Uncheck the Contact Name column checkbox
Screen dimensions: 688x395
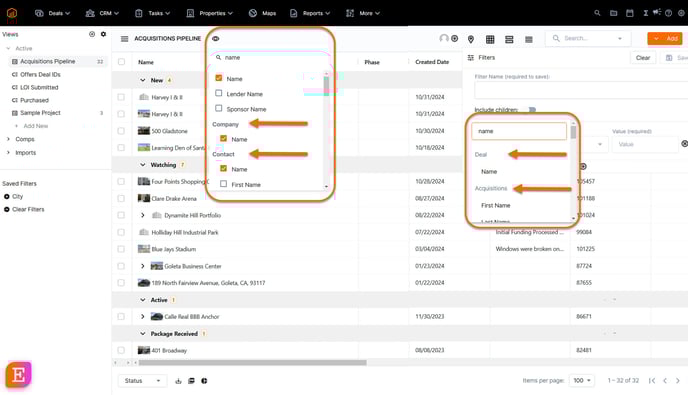(223, 168)
